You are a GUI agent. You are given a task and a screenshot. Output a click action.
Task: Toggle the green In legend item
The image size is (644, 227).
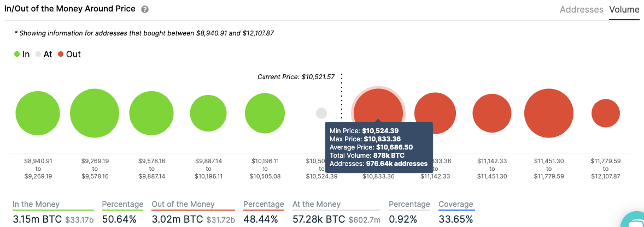pos(22,55)
